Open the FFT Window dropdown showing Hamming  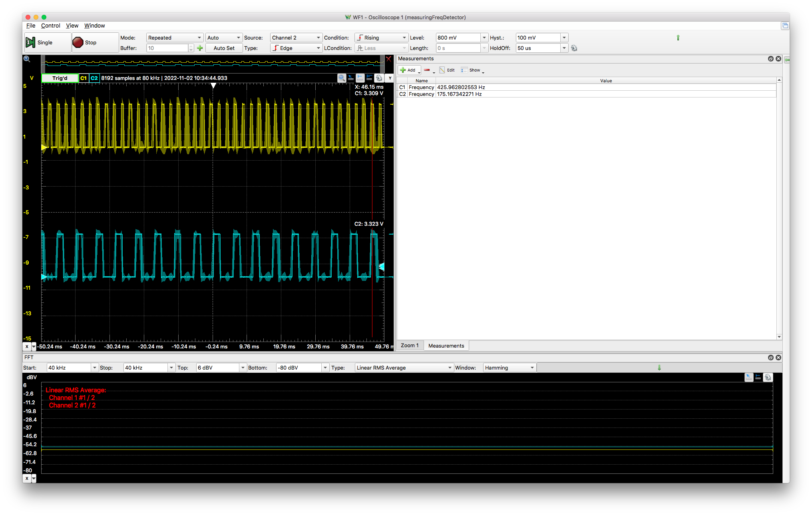[509, 368]
